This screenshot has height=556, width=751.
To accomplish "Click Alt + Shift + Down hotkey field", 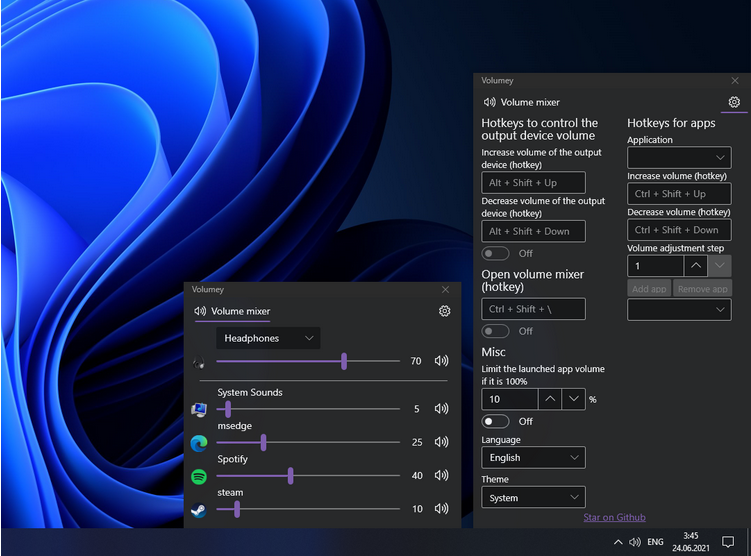I will point(533,231).
